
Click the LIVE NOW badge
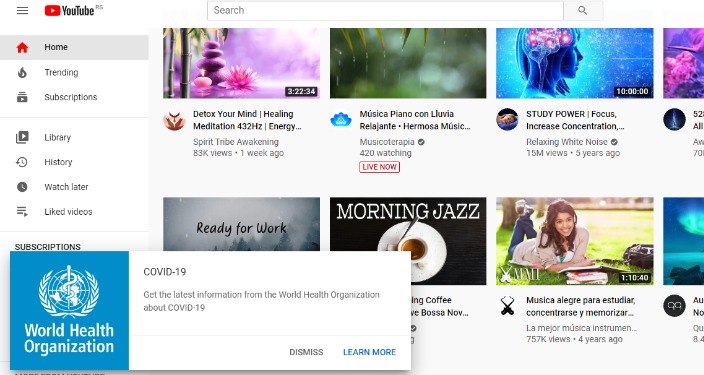pos(379,167)
